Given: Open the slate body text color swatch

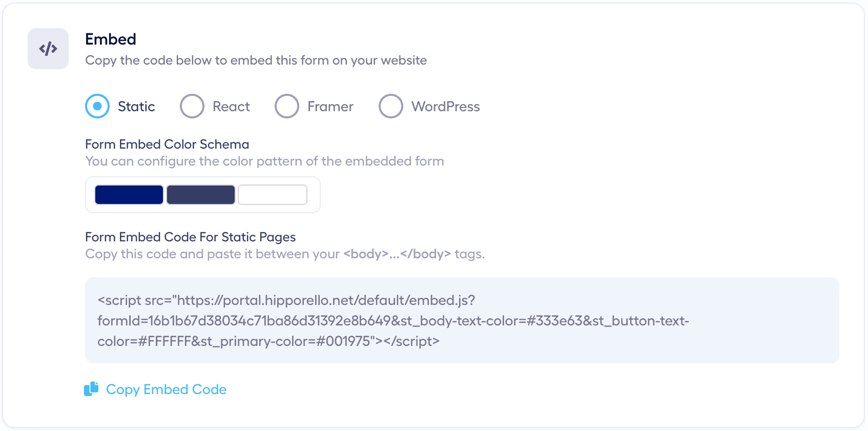Looking at the screenshot, I should pos(201,195).
